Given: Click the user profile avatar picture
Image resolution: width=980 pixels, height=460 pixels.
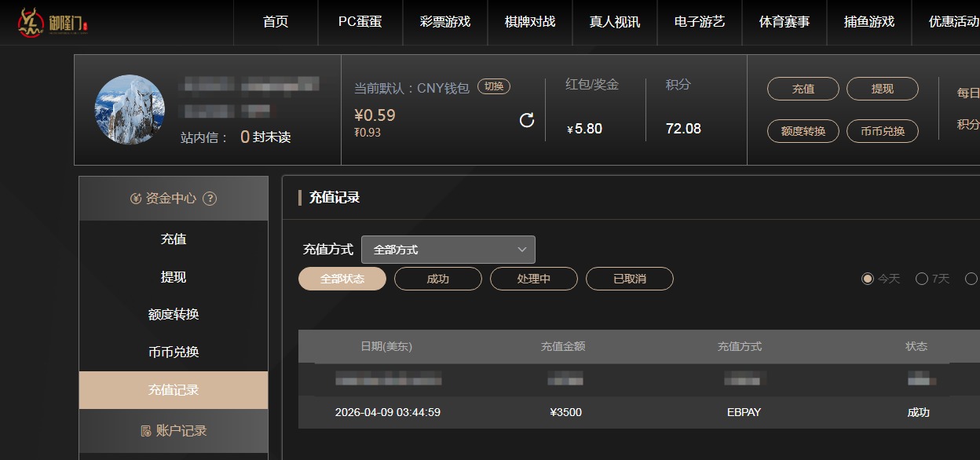Looking at the screenshot, I should [130, 110].
